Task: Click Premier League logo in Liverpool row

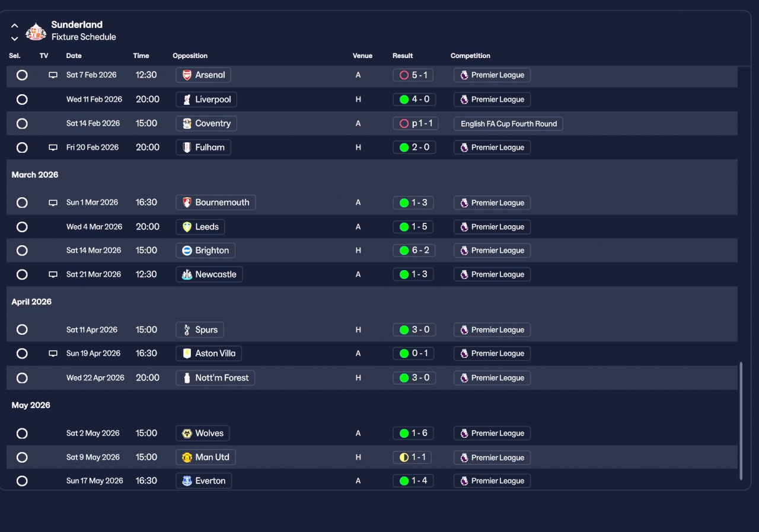Action: (464, 100)
